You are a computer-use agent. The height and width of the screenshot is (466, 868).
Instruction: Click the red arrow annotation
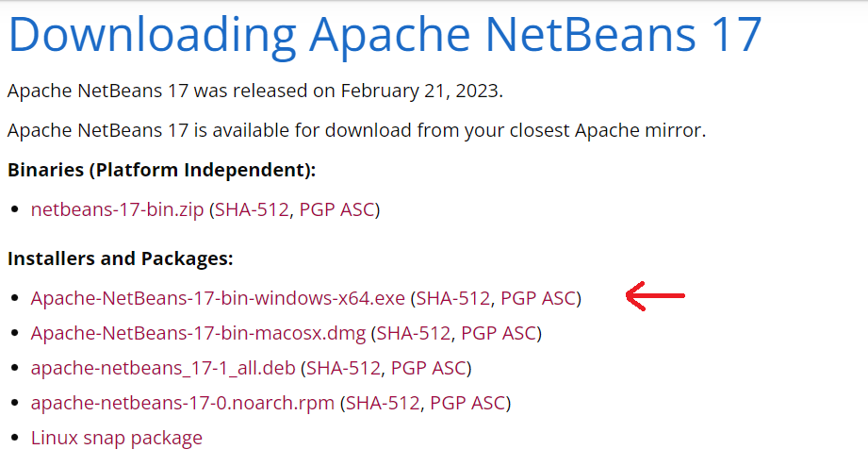coord(656,297)
